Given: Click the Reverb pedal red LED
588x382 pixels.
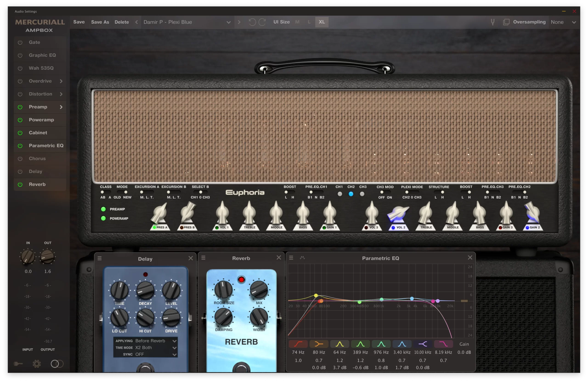Looking at the screenshot, I should tap(241, 280).
